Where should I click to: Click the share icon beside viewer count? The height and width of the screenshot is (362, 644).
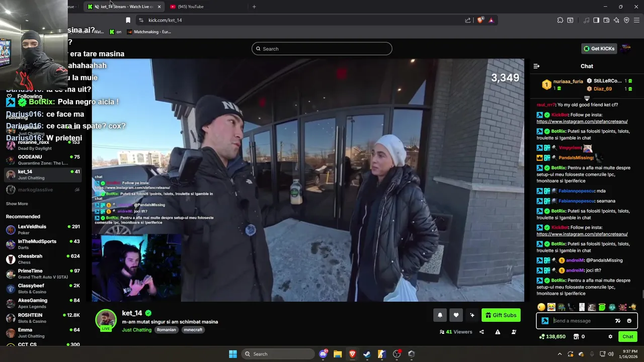(x=481, y=332)
